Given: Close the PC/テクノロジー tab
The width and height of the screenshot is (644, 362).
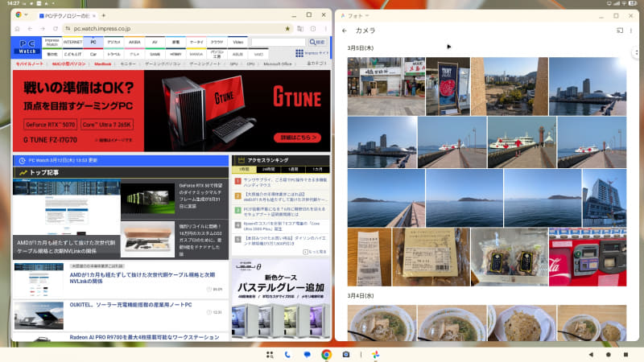Looking at the screenshot, I should click(94, 16).
